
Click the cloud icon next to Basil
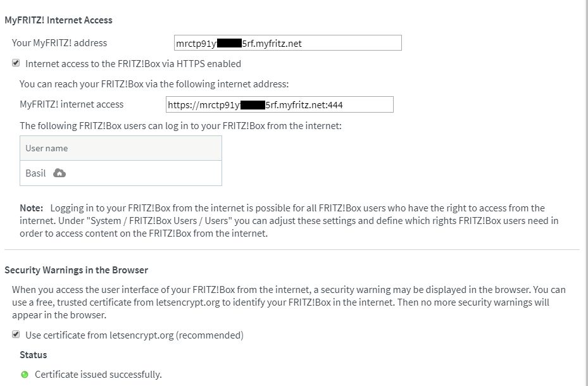(x=60, y=173)
